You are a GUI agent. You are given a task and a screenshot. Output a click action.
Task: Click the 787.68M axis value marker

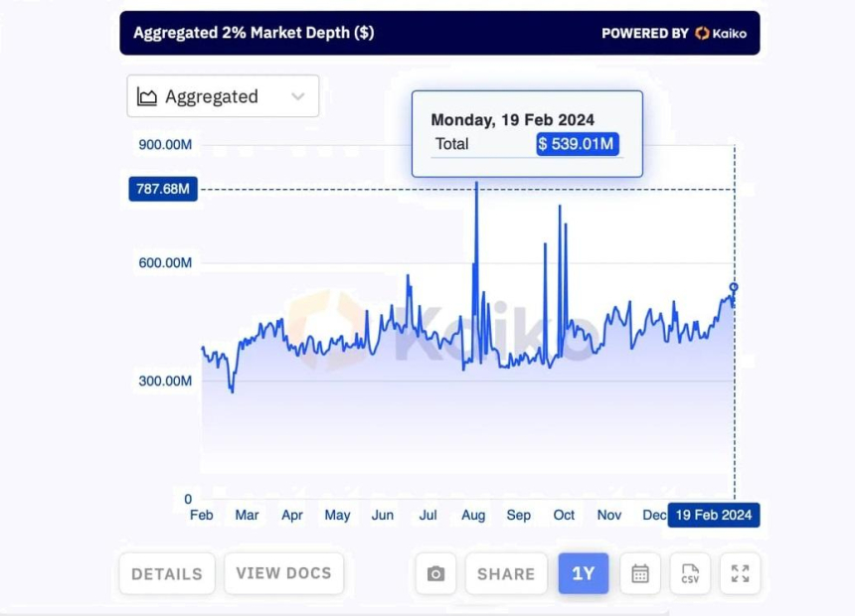click(162, 189)
